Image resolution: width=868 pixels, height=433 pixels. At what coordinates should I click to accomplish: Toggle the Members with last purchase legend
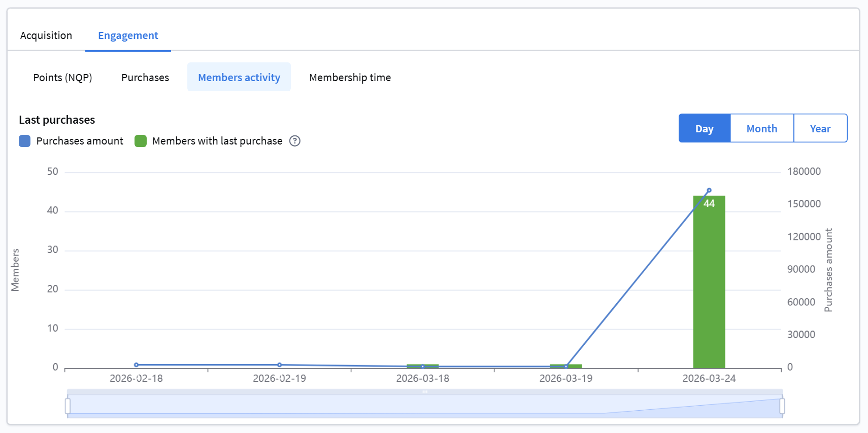(217, 141)
